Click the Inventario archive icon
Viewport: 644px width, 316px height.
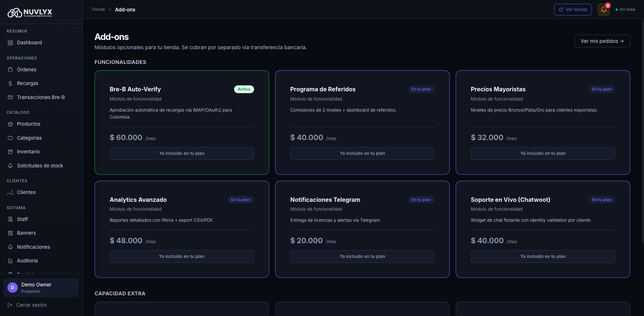coord(10,152)
